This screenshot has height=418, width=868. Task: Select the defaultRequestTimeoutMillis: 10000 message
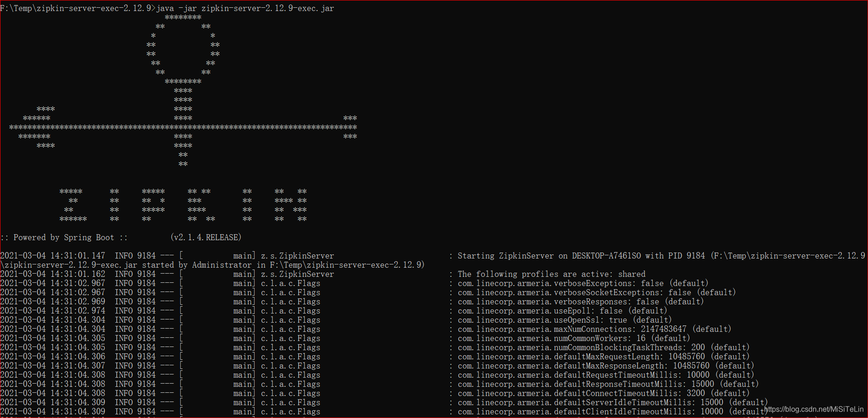pos(606,375)
